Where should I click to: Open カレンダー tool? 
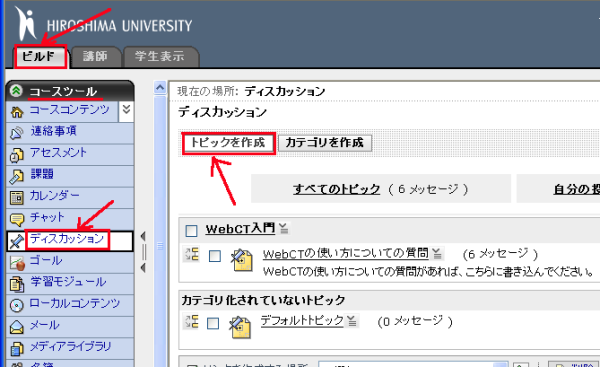[55, 196]
